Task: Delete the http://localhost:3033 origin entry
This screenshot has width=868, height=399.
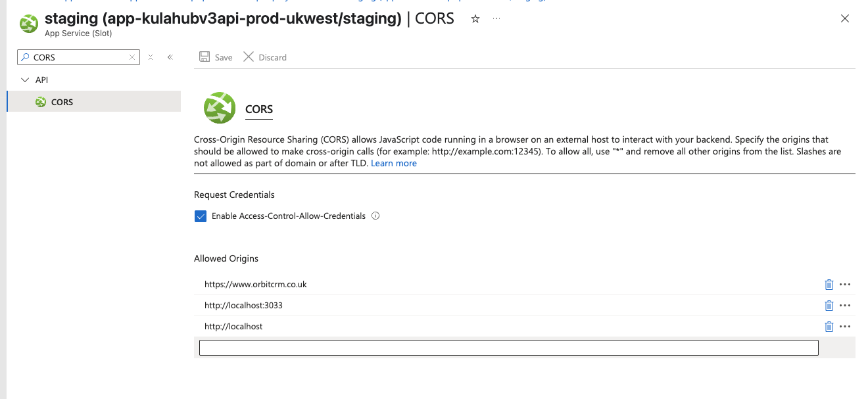Action: 829,305
